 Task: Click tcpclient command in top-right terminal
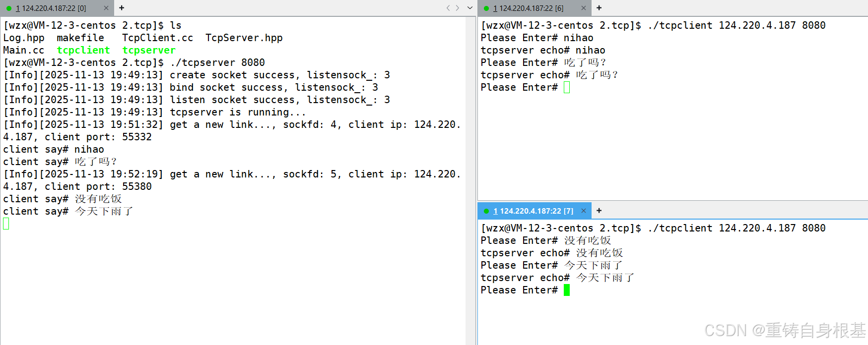(737, 25)
